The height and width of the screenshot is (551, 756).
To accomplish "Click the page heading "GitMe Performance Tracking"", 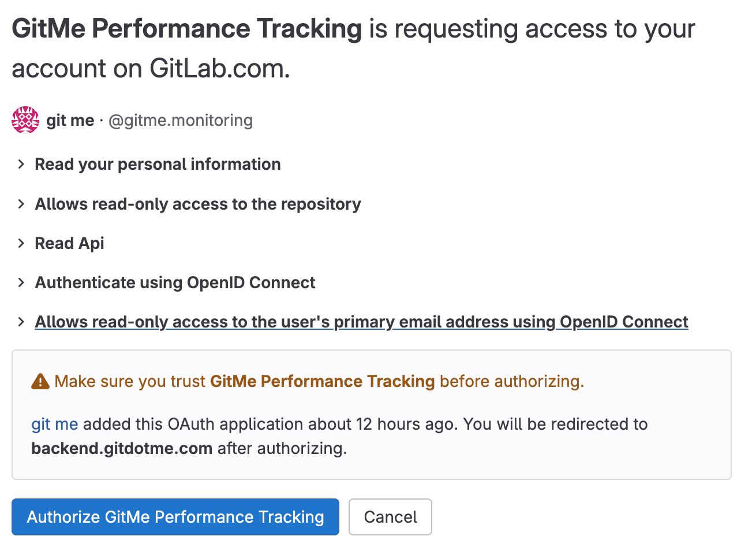I will coord(186,28).
